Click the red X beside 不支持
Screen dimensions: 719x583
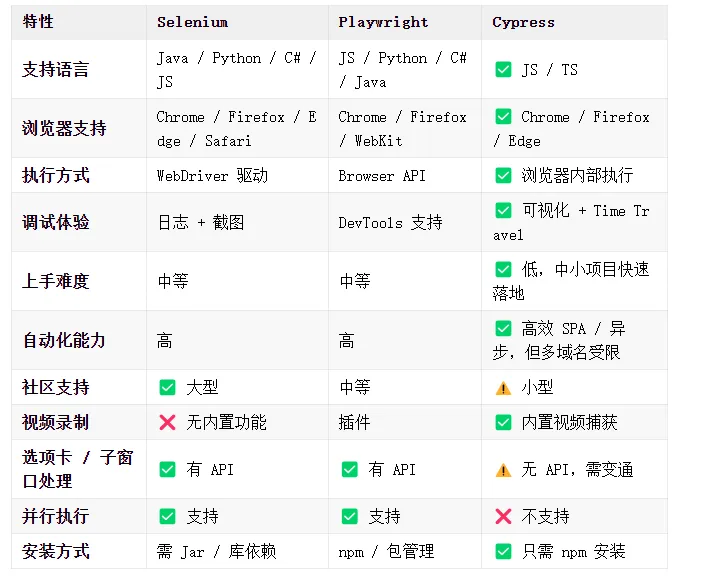[503, 516]
